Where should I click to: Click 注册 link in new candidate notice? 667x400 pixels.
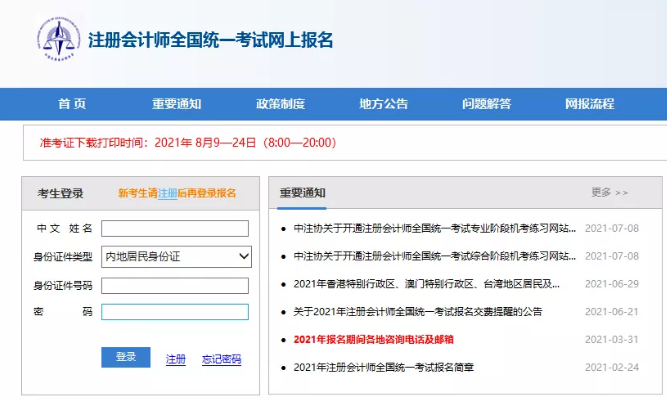pos(168,193)
